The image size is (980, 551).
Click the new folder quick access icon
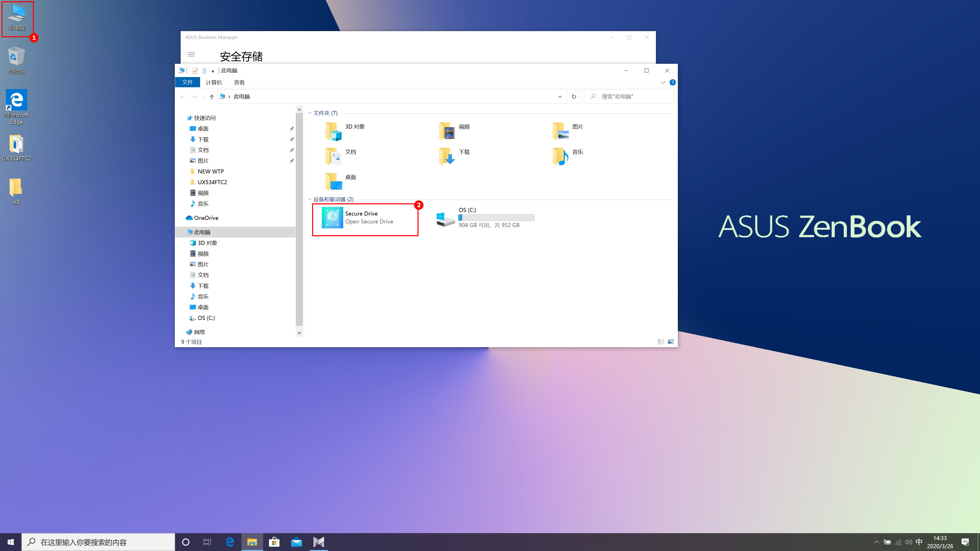[x=204, y=71]
